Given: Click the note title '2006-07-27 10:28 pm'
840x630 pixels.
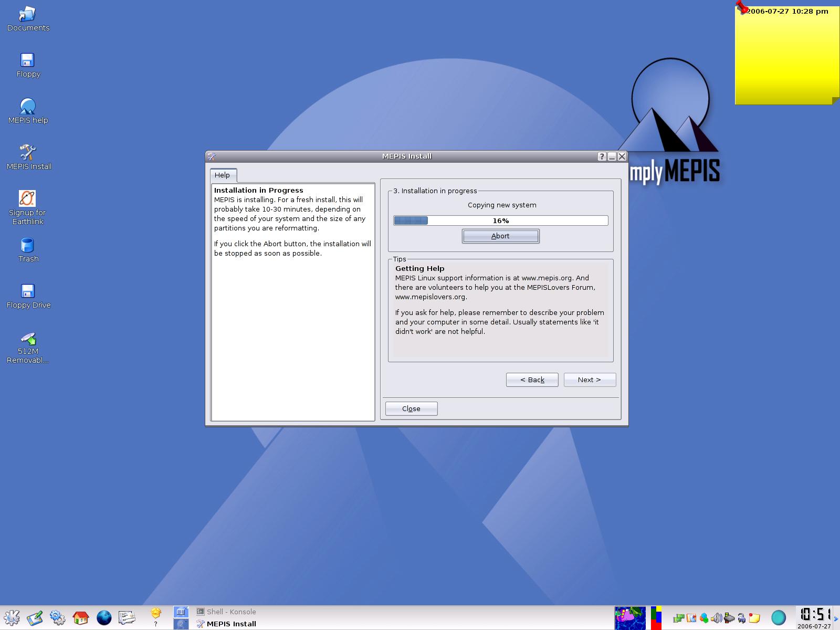Looking at the screenshot, I should (x=787, y=11).
